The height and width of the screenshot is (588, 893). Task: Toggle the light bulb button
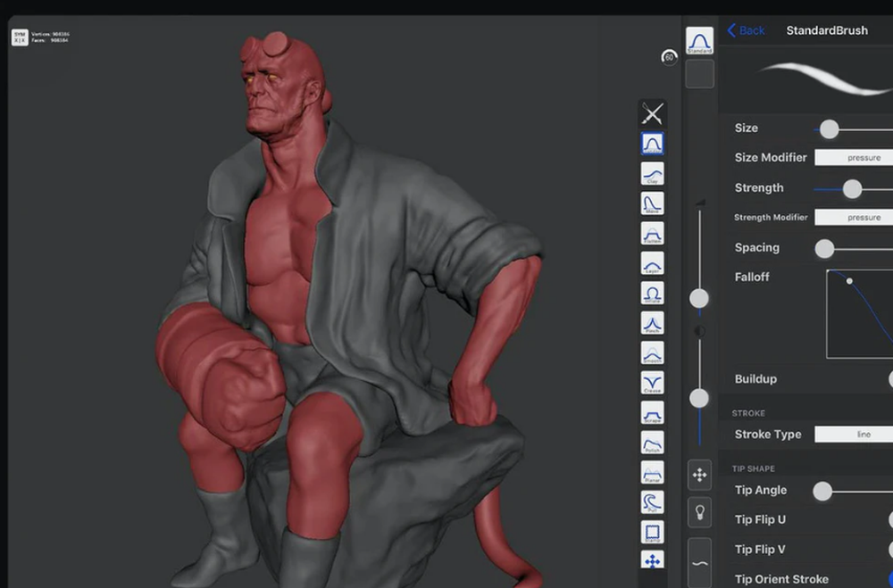pyautogui.click(x=699, y=513)
